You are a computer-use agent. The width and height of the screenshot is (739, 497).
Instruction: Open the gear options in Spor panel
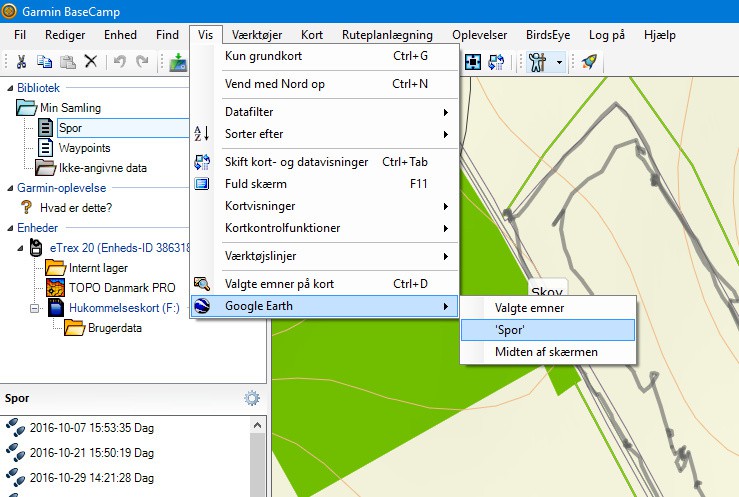click(252, 398)
